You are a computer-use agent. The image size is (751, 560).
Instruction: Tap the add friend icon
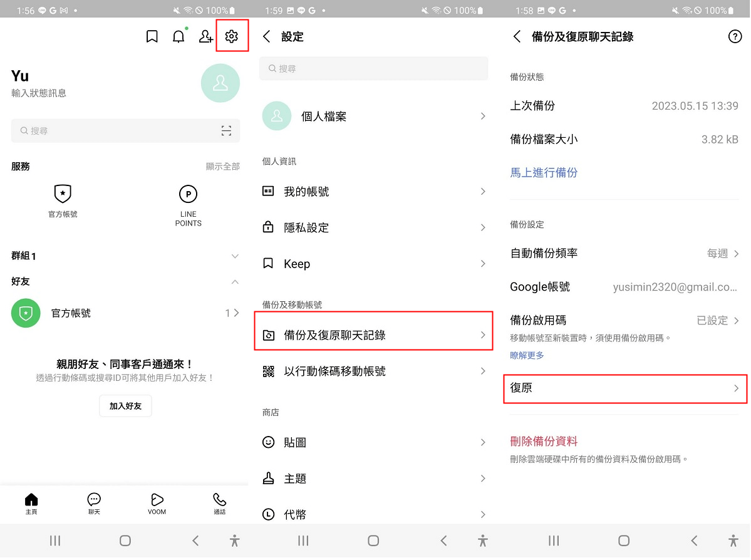(205, 36)
